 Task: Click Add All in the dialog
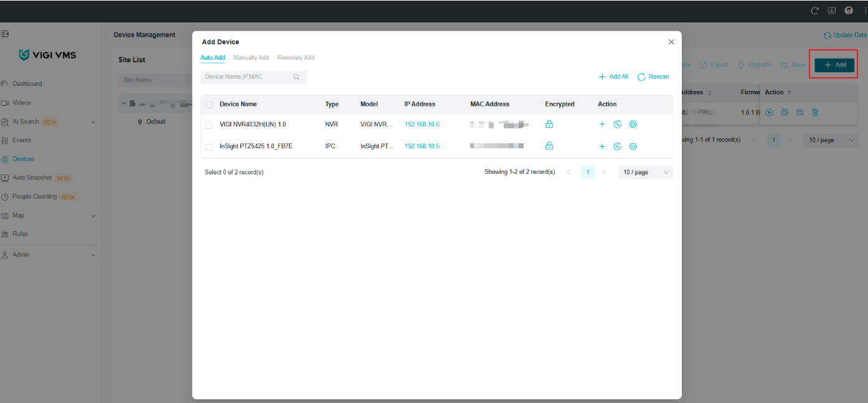613,77
